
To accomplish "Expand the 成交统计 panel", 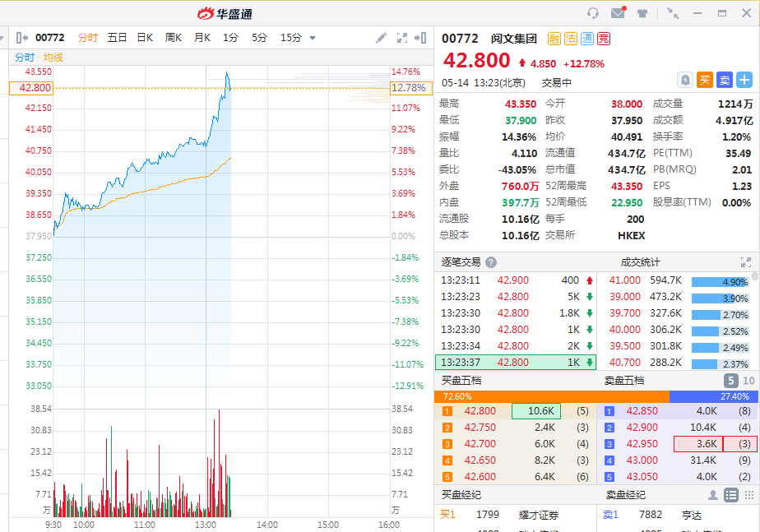I will coord(746,262).
